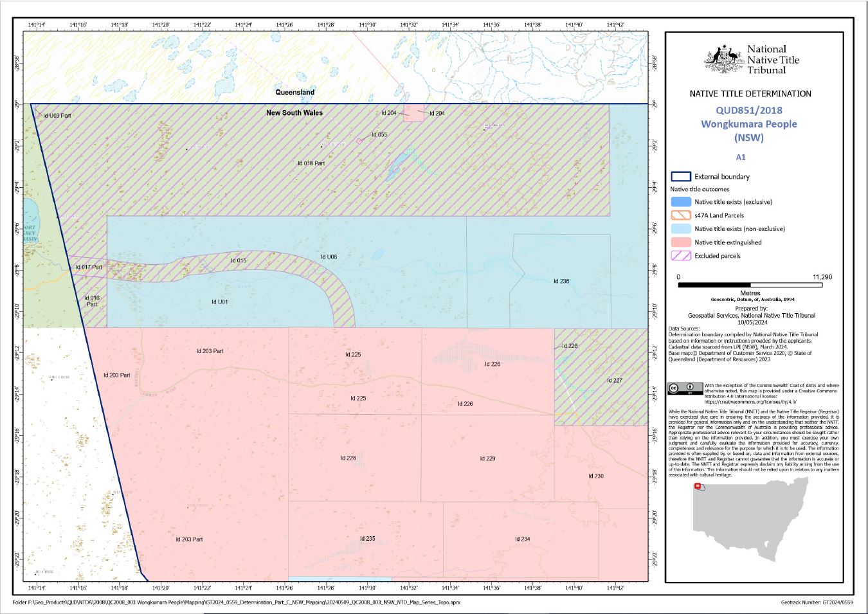Click the Id U01 parcel label
Image resolution: width=868 pixels, height=614 pixels.
click(x=220, y=302)
